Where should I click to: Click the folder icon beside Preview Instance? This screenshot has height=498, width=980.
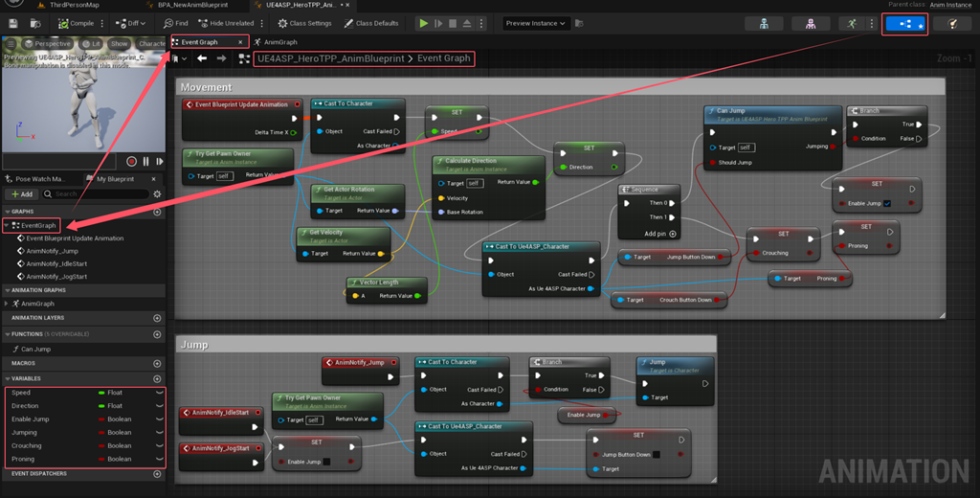pos(579,24)
